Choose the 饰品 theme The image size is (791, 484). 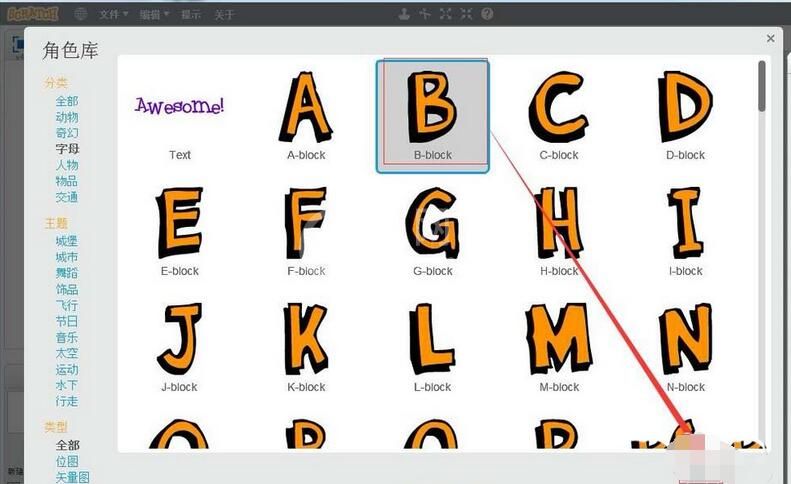(x=67, y=289)
